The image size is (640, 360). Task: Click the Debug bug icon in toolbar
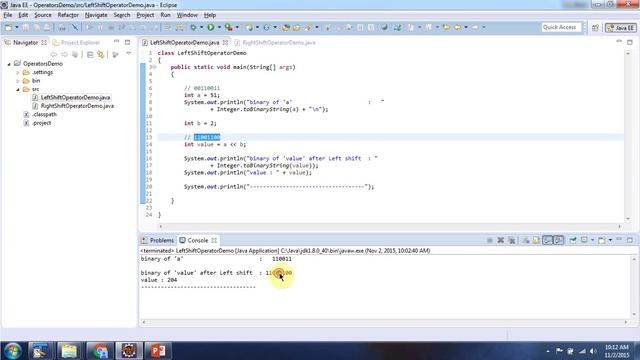click(193, 27)
